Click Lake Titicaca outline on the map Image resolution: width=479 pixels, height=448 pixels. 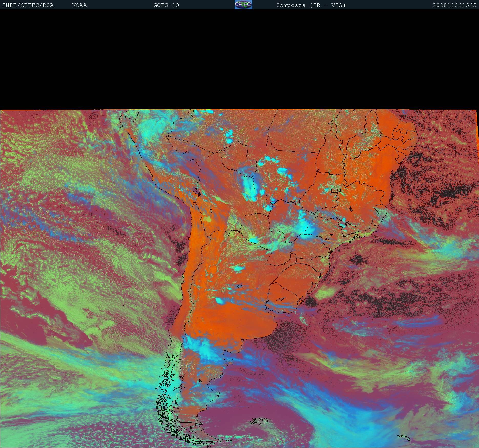[196, 191]
